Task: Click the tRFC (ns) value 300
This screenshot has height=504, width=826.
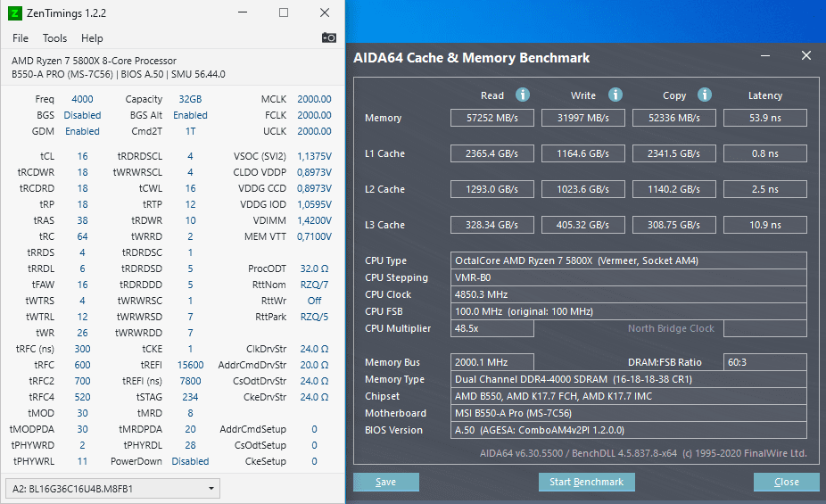Action: (82, 349)
